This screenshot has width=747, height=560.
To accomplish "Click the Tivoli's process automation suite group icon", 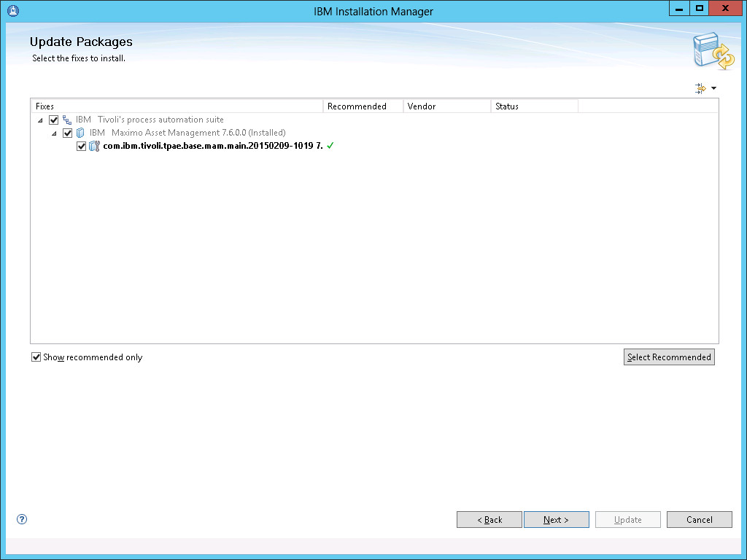I will pos(67,120).
